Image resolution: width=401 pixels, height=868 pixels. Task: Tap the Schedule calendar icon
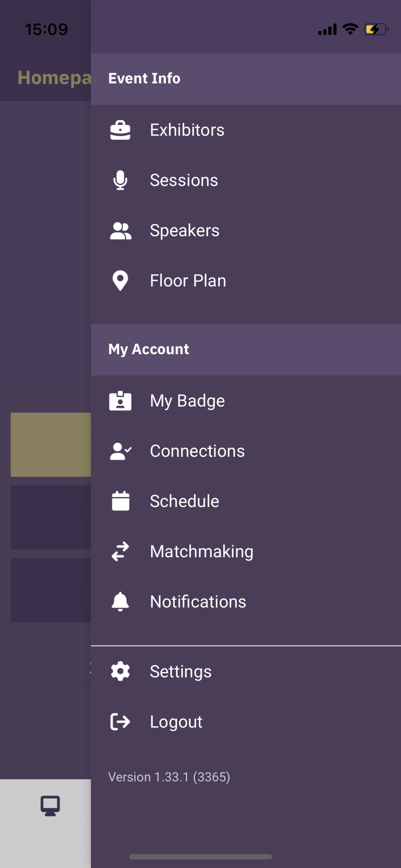(120, 501)
